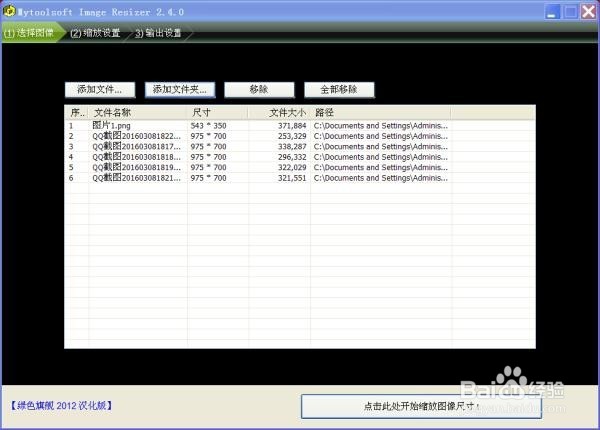Screen dimensions: 600x430
Task: Click the 移除 button
Action: [259, 90]
